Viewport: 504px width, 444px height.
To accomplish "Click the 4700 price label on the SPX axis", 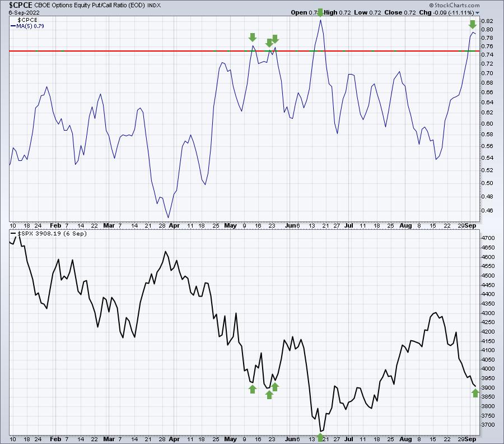I will [489, 238].
